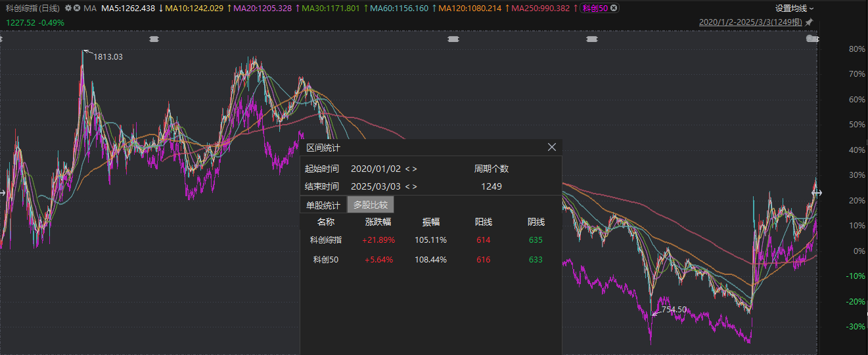Step the 结束时间 date forward with right arrow
868x355 pixels.
[x=415, y=186]
